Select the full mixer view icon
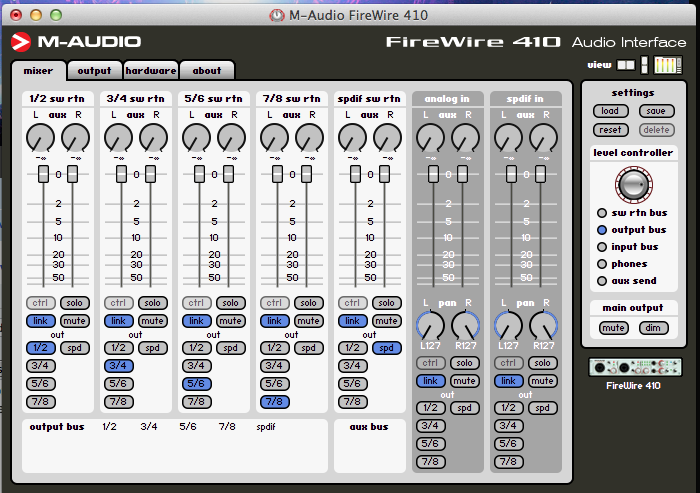The width and height of the screenshot is (700, 493). (x=667, y=65)
